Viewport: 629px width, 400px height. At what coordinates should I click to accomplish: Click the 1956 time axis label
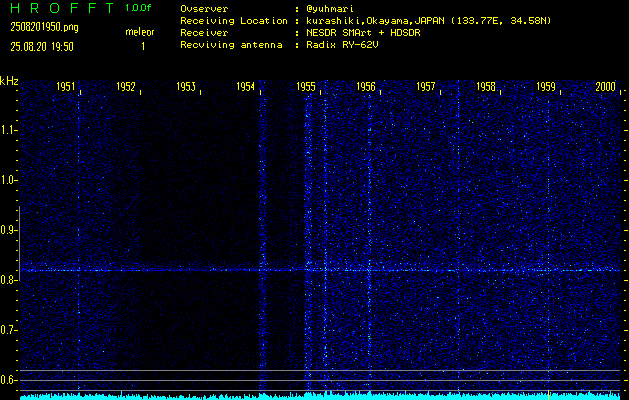click(366, 87)
